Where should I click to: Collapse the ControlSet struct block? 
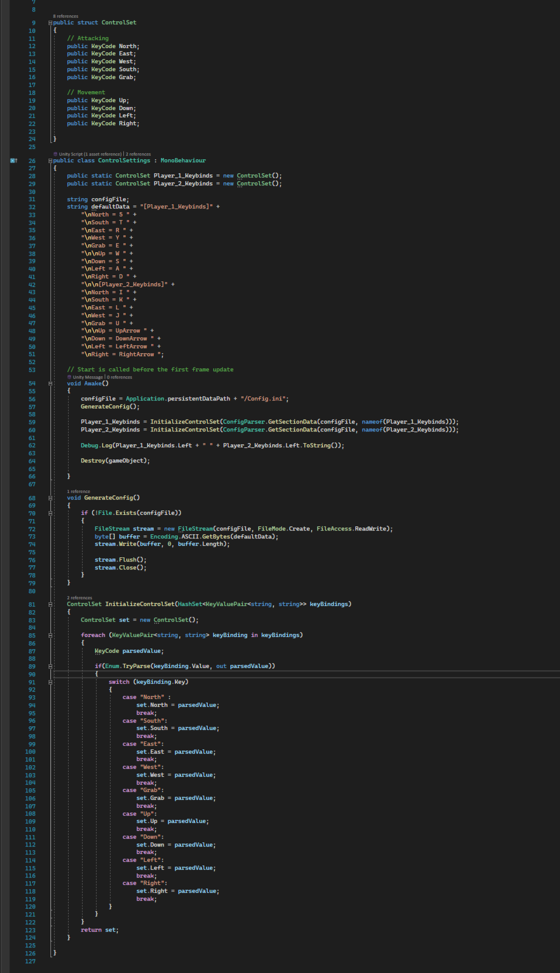(50, 22)
